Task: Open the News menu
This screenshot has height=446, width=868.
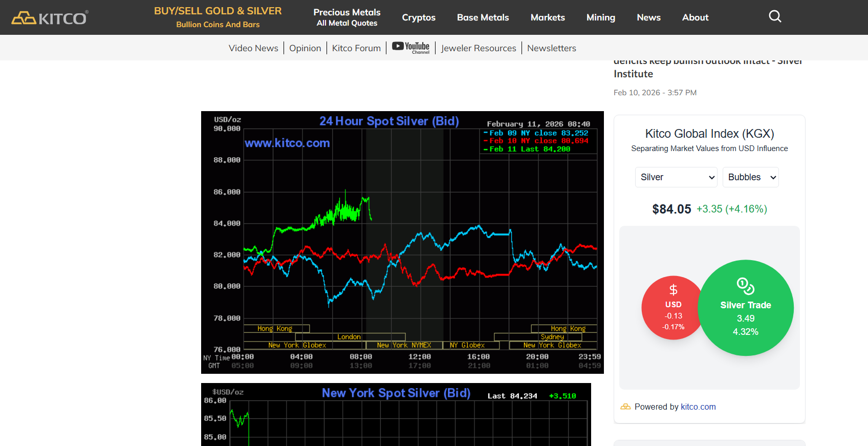Action: (649, 17)
